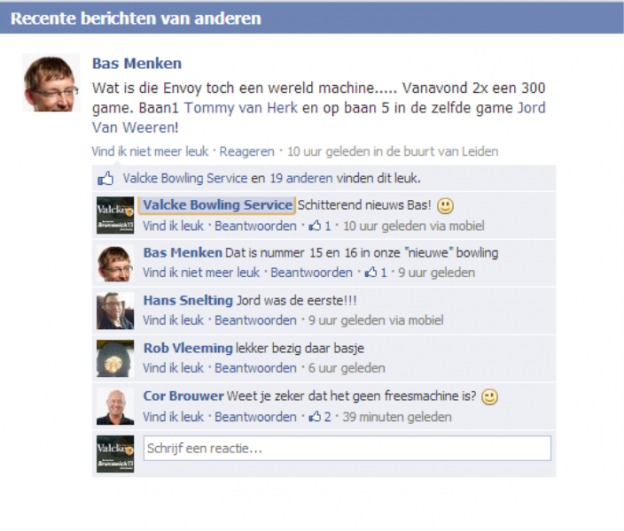Click 'Beantwoorden' on Cor Brouwer's comment
Screen dimensions: 624x531
(255, 417)
